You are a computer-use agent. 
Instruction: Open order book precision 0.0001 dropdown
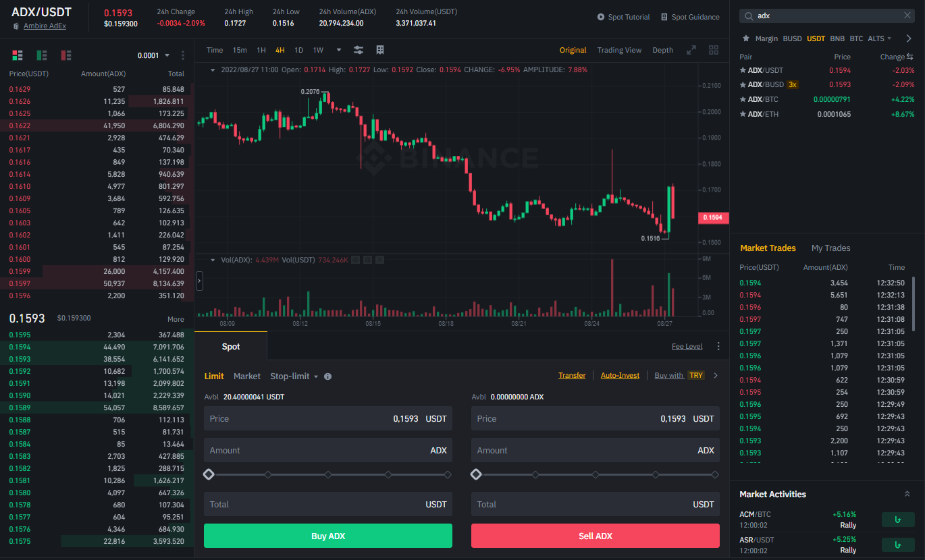click(x=153, y=55)
